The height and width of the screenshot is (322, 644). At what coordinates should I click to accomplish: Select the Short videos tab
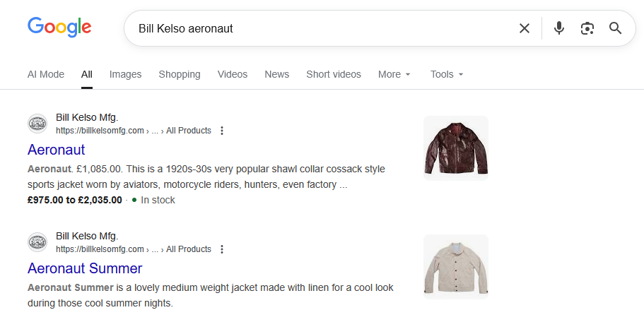334,74
